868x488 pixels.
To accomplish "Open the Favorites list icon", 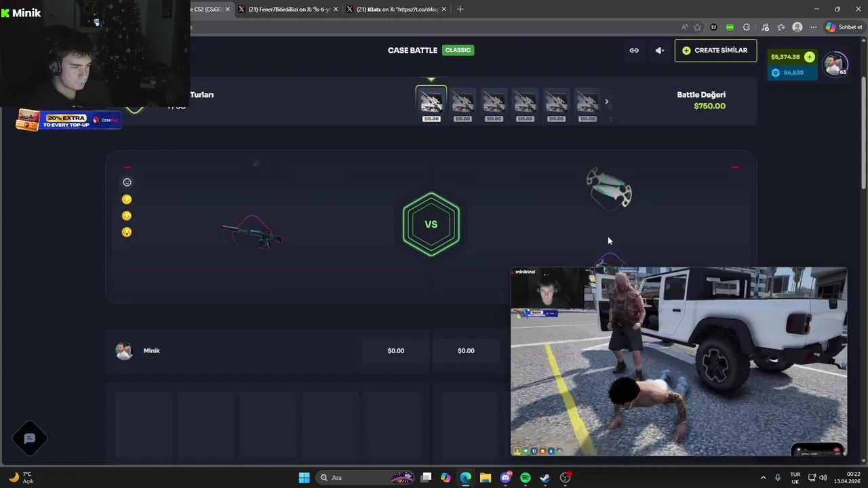I will point(781,27).
